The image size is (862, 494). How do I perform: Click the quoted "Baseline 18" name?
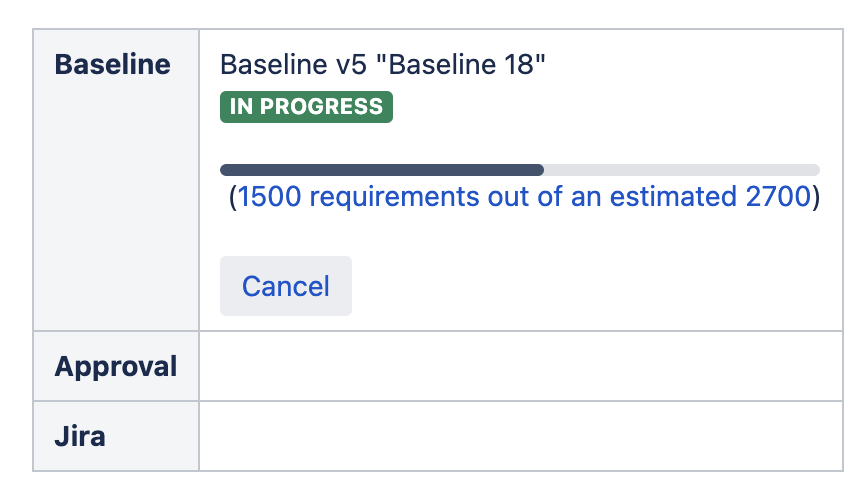pyautogui.click(x=466, y=65)
